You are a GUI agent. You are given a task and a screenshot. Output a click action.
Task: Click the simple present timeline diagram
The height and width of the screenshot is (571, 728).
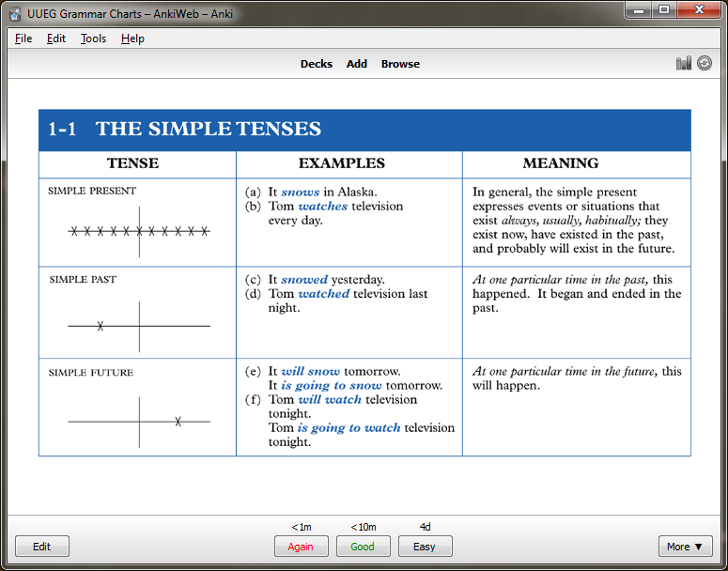point(139,231)
